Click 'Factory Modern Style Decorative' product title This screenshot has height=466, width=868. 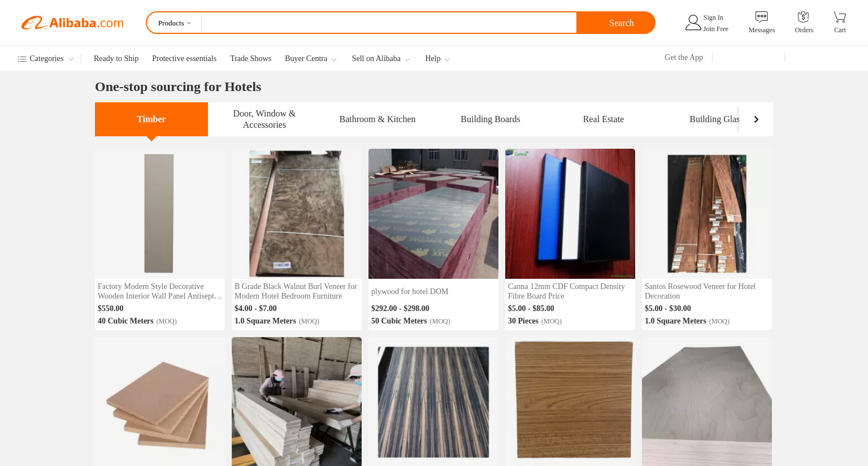[x=160, y=291]
